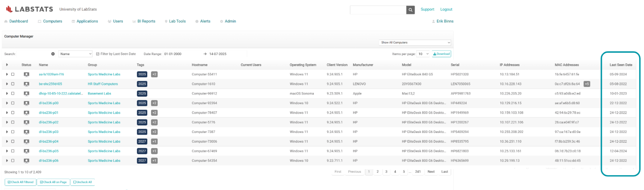Check the row box for be-shc259d-l05

point(13,84)
